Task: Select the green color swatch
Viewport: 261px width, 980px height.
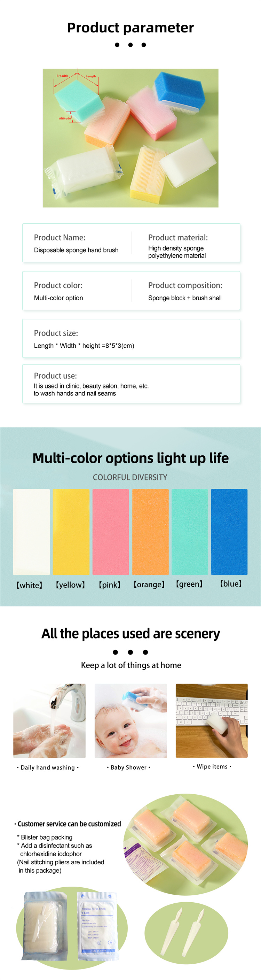Action: tap(190, 532)
